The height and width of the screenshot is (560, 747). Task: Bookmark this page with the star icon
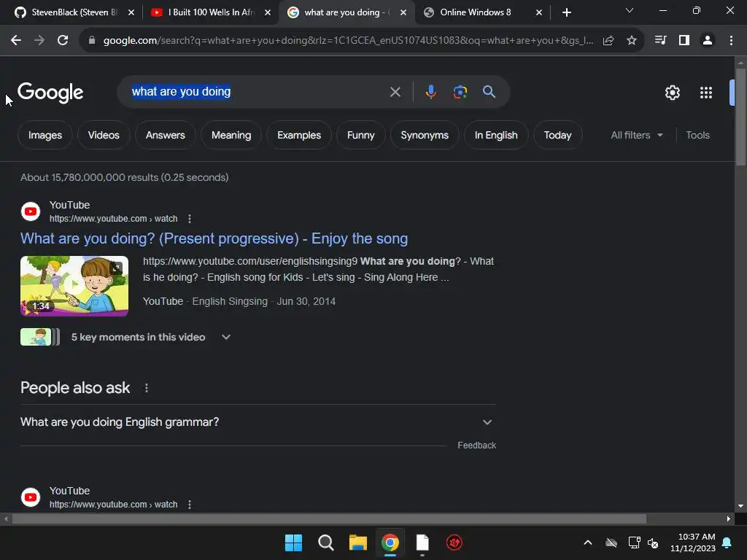tap(632, 41)
